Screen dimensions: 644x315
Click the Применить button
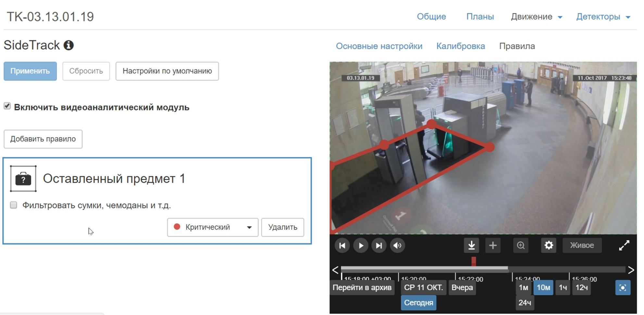pyautogui.click(x=30, y=71)
